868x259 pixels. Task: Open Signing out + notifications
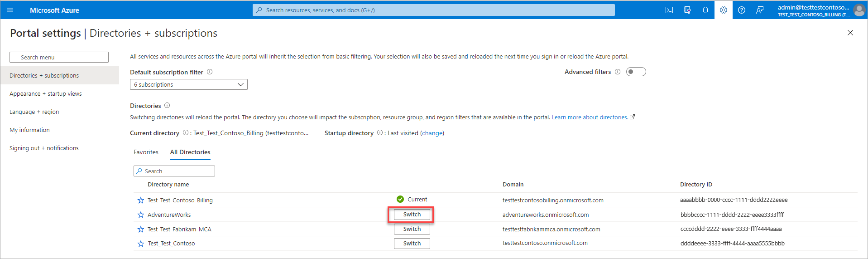tap(44, 148)
